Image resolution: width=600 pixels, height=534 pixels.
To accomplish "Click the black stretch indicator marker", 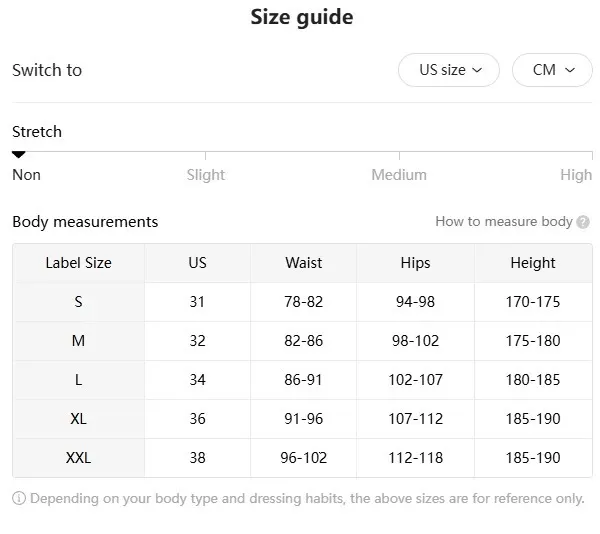I will point(18,154).
